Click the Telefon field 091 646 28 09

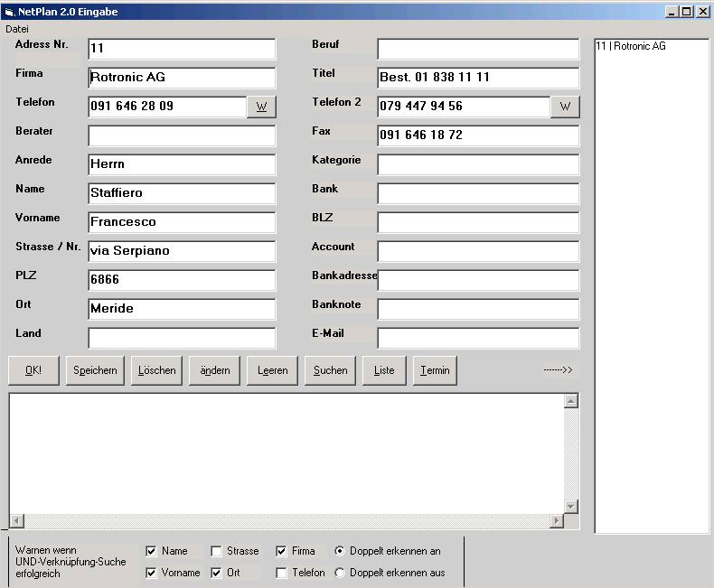(x=167, y=107)
